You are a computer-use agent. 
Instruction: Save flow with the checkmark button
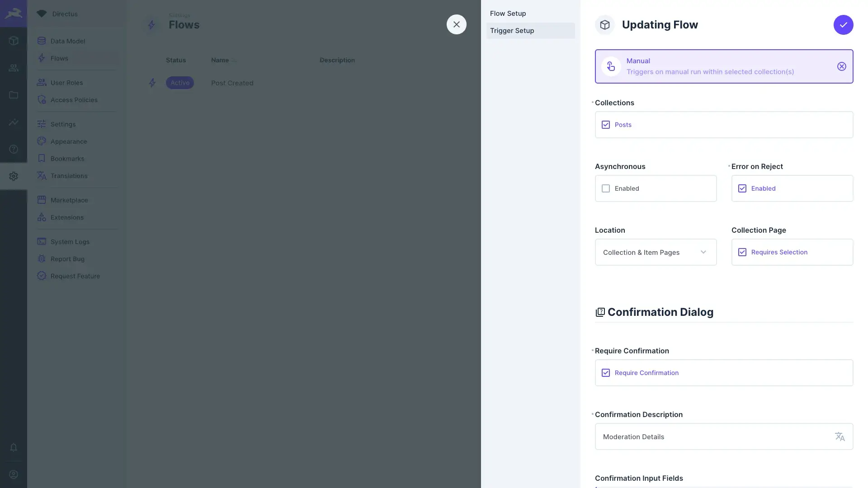pos(843,25)
